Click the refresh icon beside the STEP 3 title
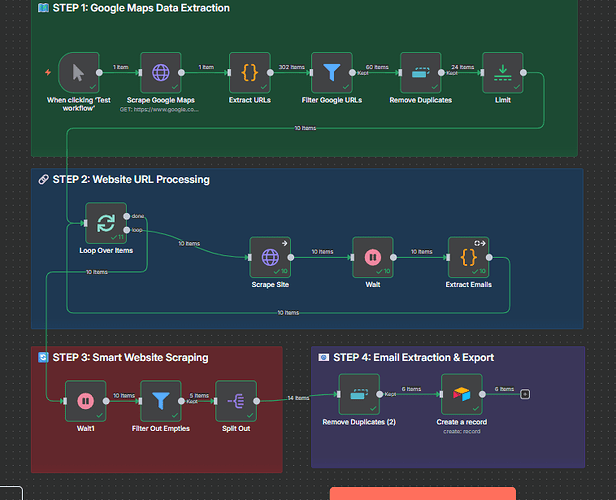616x500 pixels. pyautogui.click(x=43, y=357)
